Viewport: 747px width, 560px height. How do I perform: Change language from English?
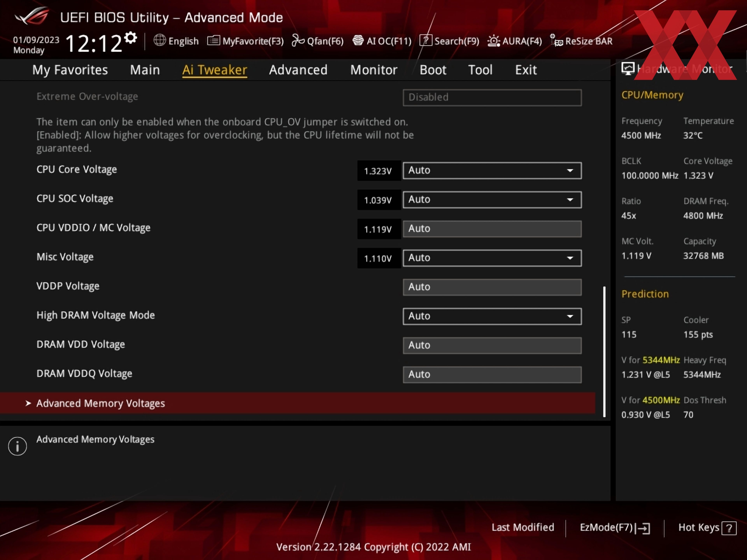(x=183, y=41)
